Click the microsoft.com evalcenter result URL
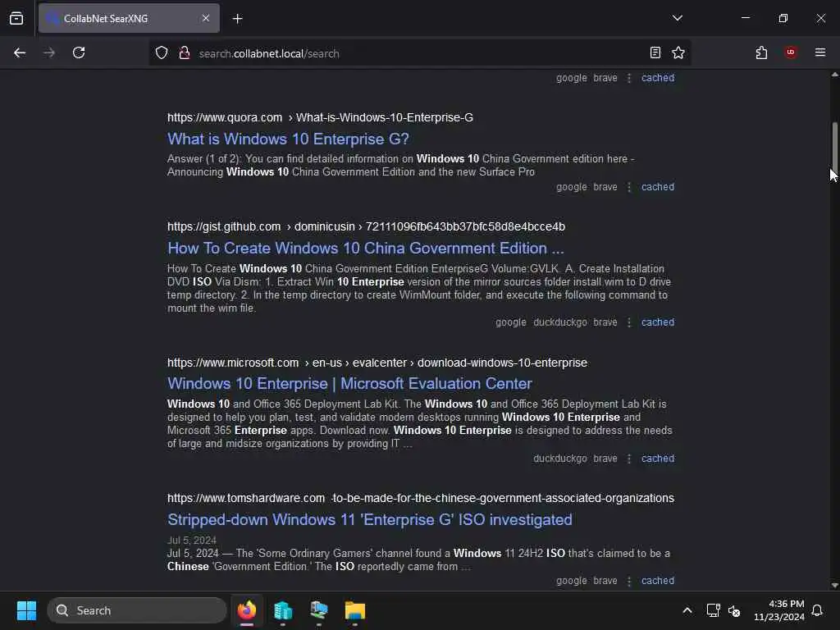This screenshot has height=630, width=840. click(x=377, y=363)
